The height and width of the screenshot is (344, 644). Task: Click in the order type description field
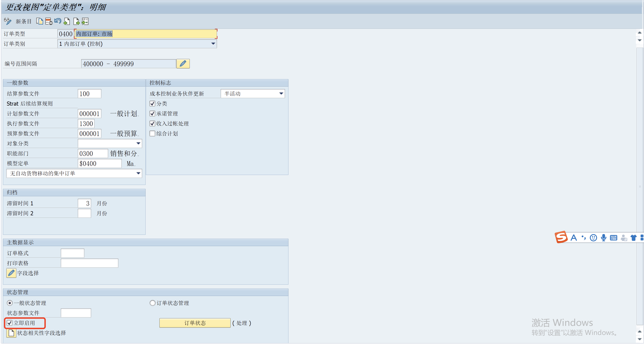146,34
